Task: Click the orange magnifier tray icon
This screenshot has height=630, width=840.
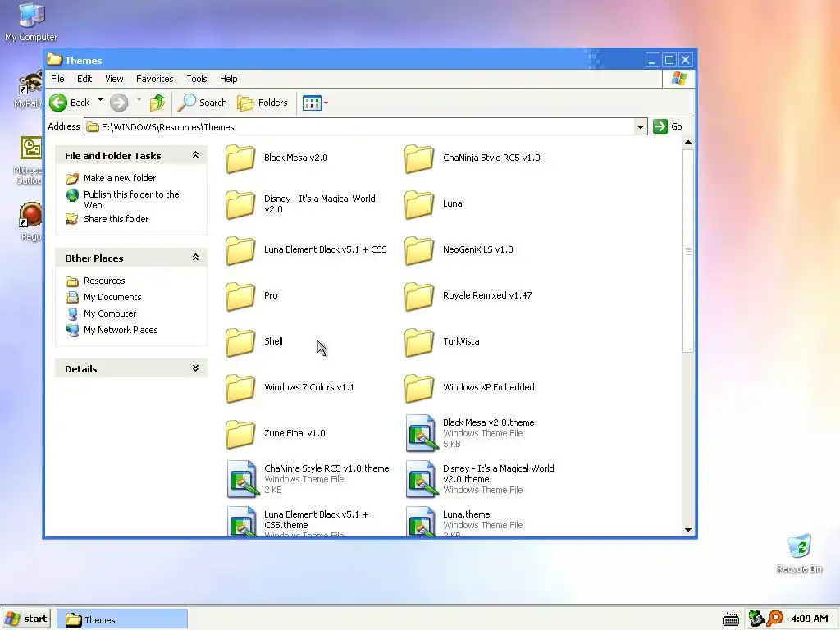Action: (x=774, y=619)
